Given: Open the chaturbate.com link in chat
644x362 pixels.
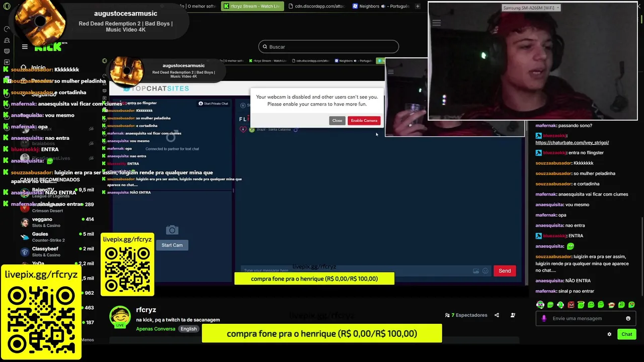Looking at the screenshot, I should click(572, 143).
